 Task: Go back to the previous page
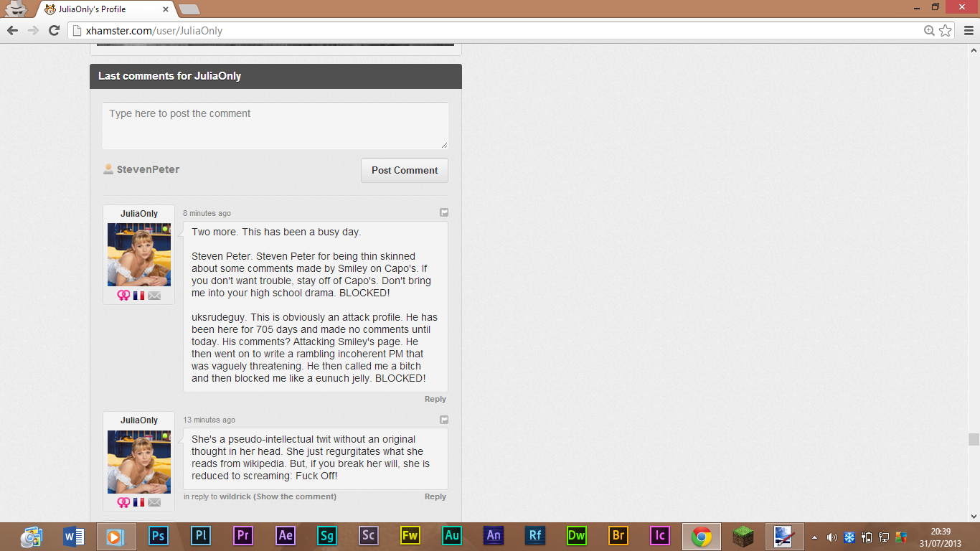(x=12, y=30)
